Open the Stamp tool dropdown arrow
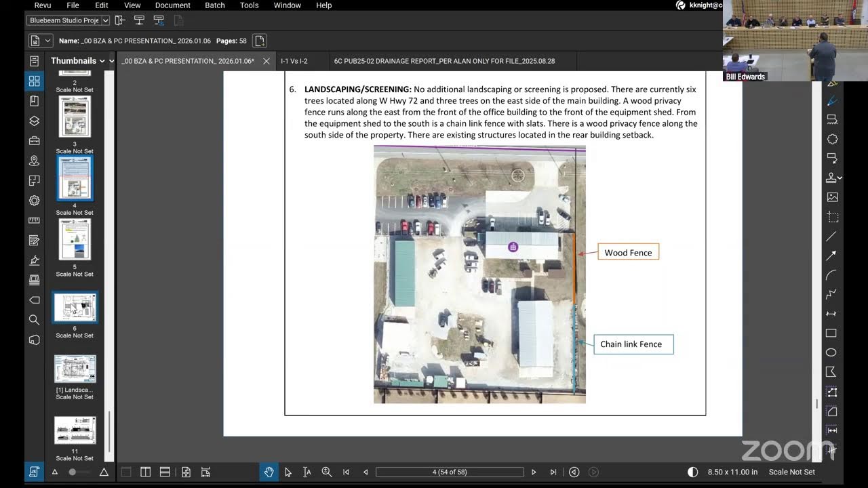 point(840,178)
